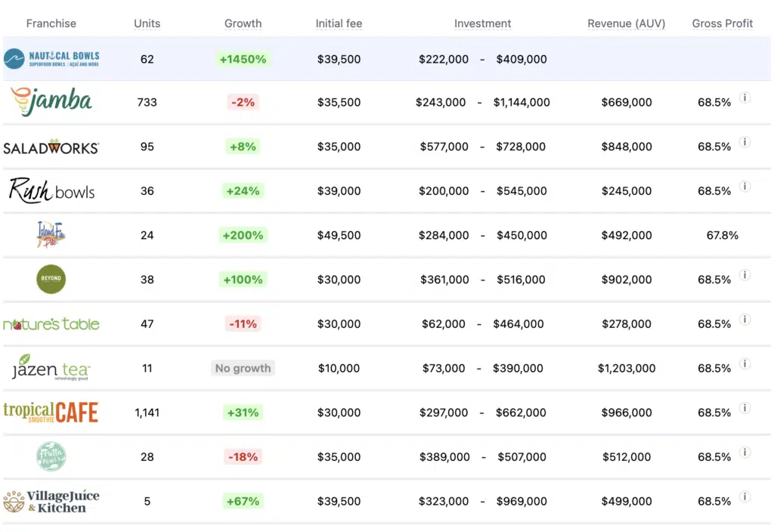Click the No growth badge for Jazen Tea
This screenshot has width=774, height=532.
[x=243, y=368]
